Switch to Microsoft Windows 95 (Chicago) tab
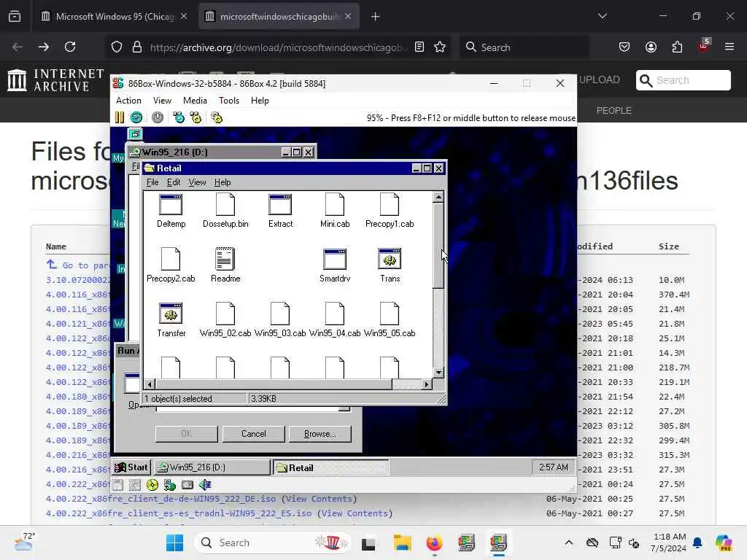The image size is (747, 560). click(x=114, y=17)
